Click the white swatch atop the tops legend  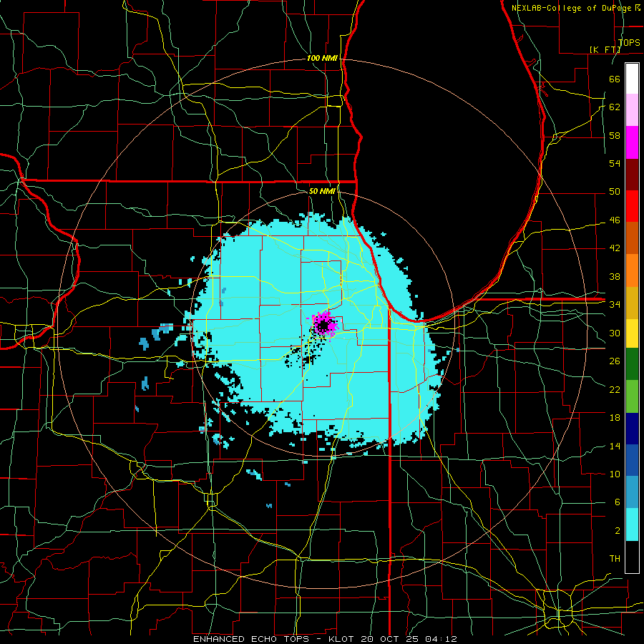[632, 79]
